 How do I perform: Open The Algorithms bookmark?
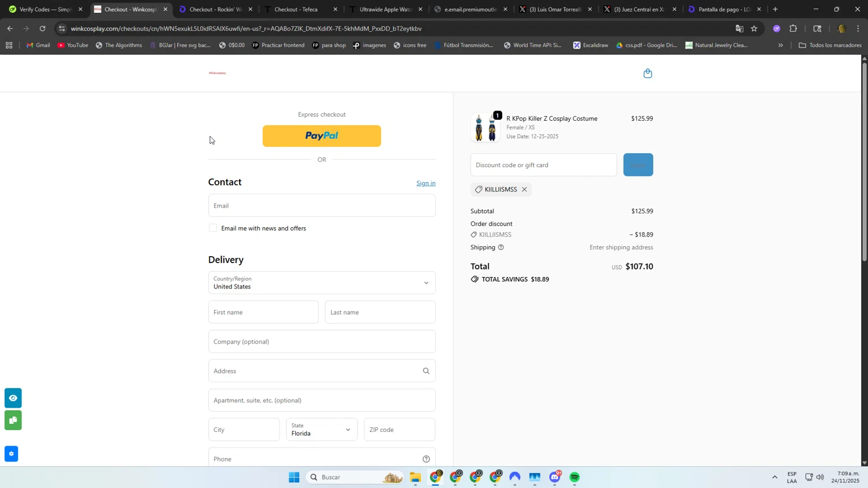[x=119, y=45]
